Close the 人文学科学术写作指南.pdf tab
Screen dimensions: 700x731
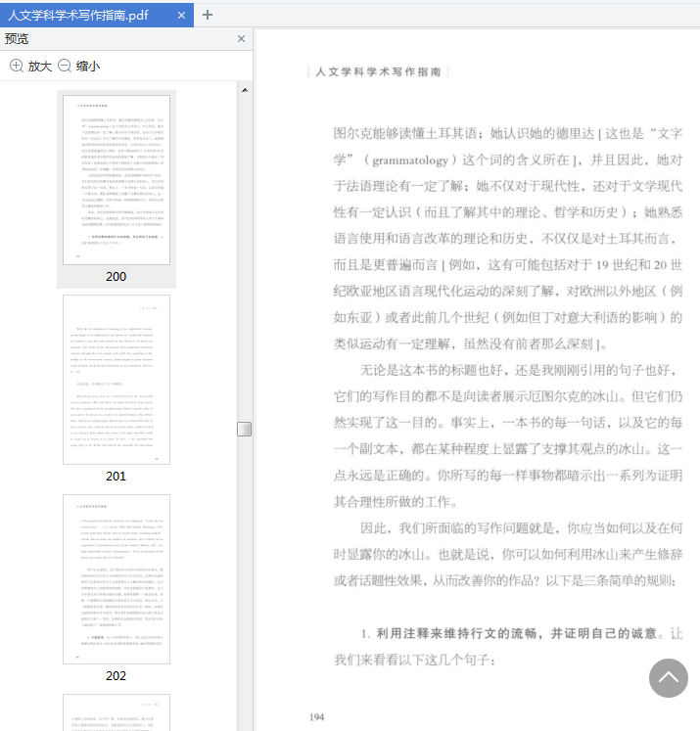pos(181,15)
